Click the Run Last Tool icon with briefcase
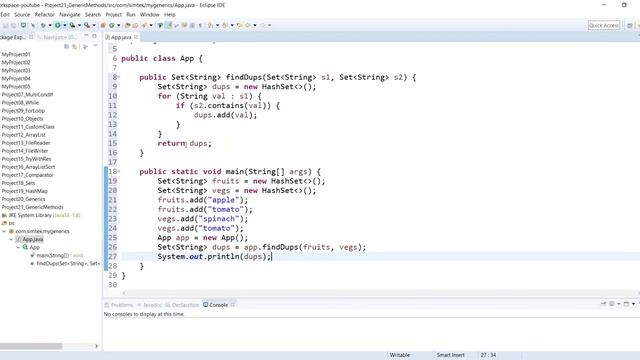The width and height of the screenshot is (640, 360). pyautogui.click(x=87, y=25)
